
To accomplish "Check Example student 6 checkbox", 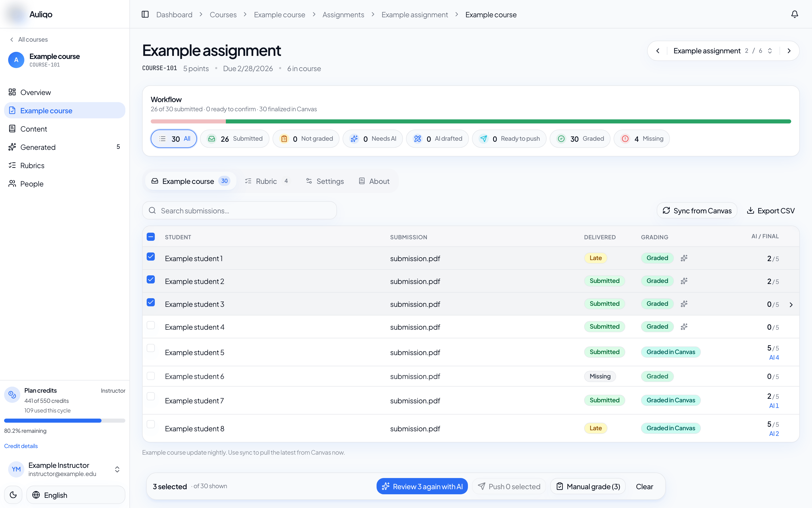I will (x=151, y=376).
